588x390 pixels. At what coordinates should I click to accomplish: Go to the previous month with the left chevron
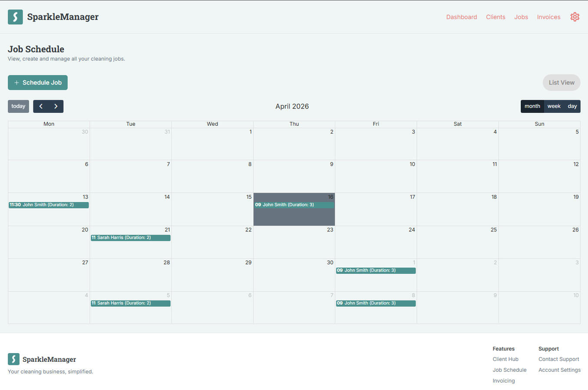pyautogui.click(x=41, y=106)
